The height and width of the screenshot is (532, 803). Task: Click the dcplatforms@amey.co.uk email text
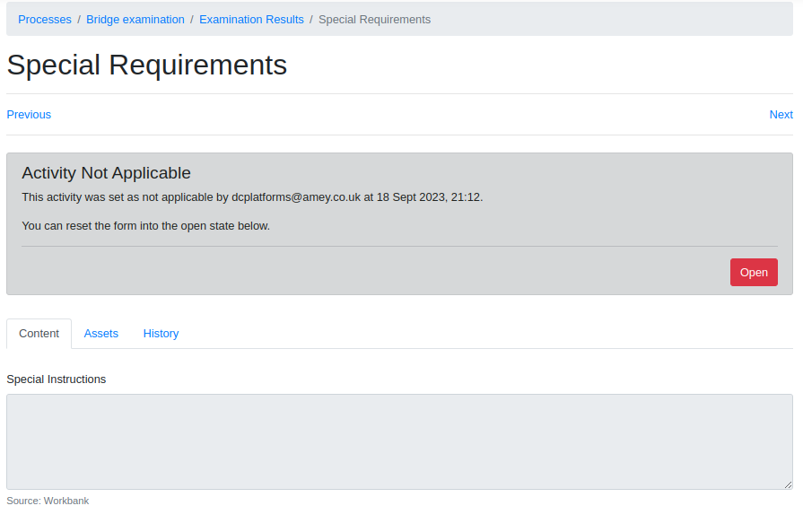295,196
